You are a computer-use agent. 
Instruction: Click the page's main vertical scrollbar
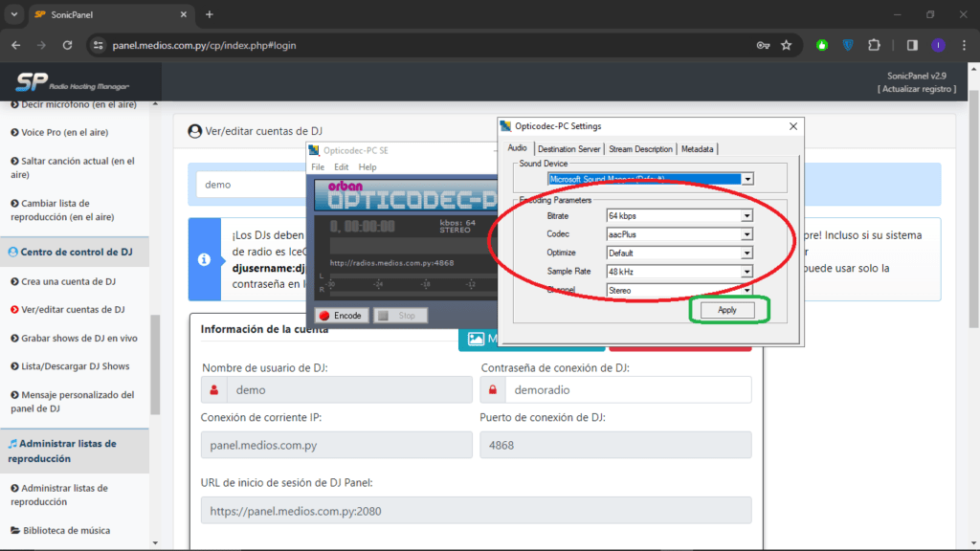pyautogui.click(x=973, y=209)
